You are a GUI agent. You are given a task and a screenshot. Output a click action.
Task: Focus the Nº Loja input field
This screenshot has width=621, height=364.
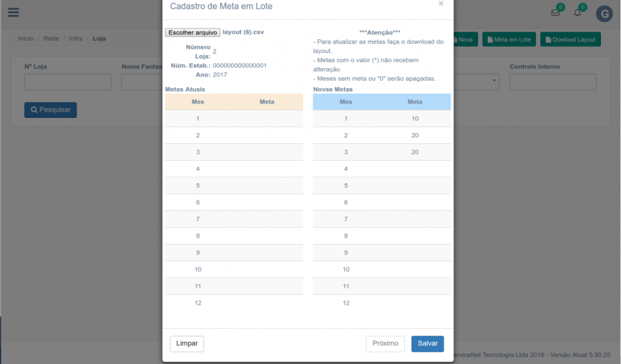pos(68,82)
